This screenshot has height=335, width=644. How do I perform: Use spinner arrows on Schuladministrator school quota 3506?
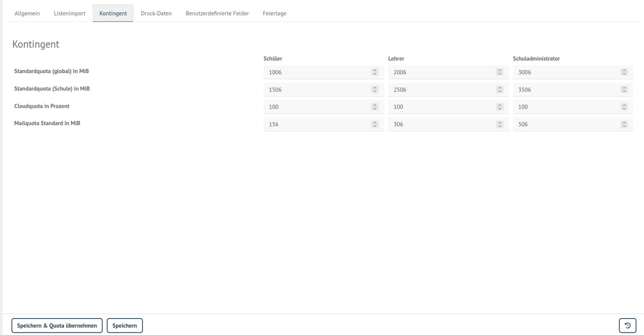click(x=624, y=90)
